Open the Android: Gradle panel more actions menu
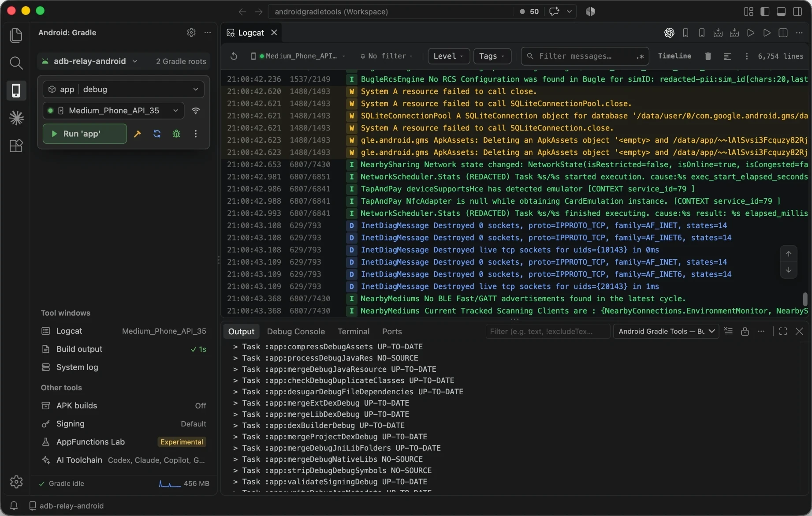The width and height of the screenshot is (812, 516). [x=208, y=33]
